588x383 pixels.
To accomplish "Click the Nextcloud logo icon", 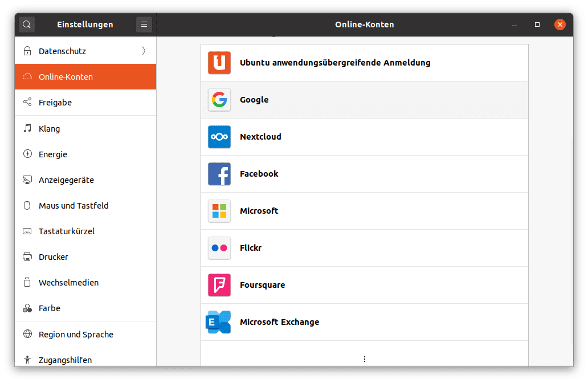I will point(219,137).
